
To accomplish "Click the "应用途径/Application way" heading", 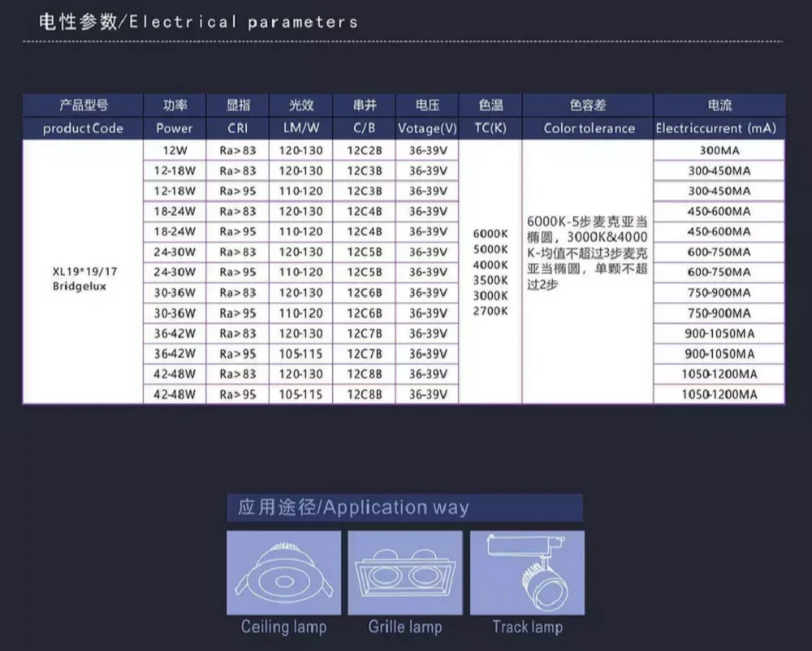I will point(353,507).
